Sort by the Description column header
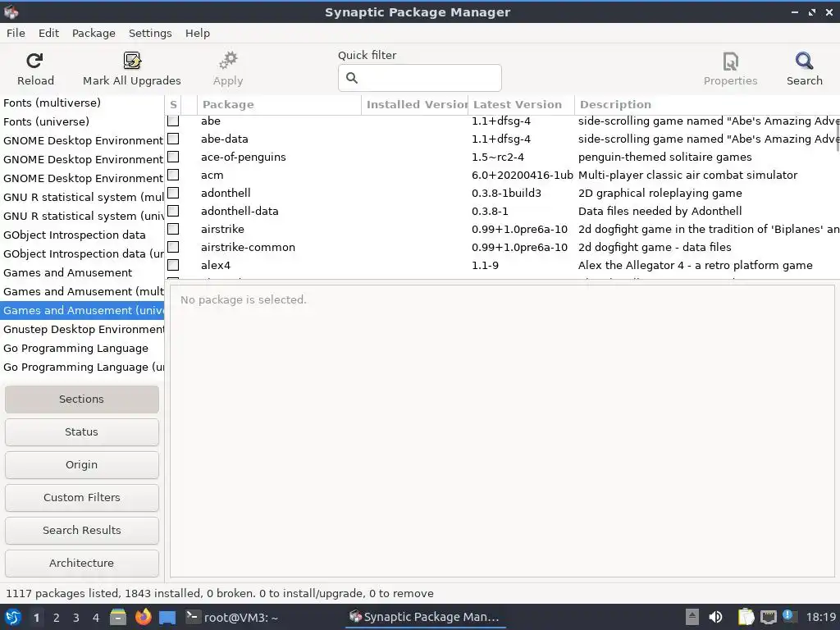This screenshot has height=630, width=840. [x=707, y=104]
